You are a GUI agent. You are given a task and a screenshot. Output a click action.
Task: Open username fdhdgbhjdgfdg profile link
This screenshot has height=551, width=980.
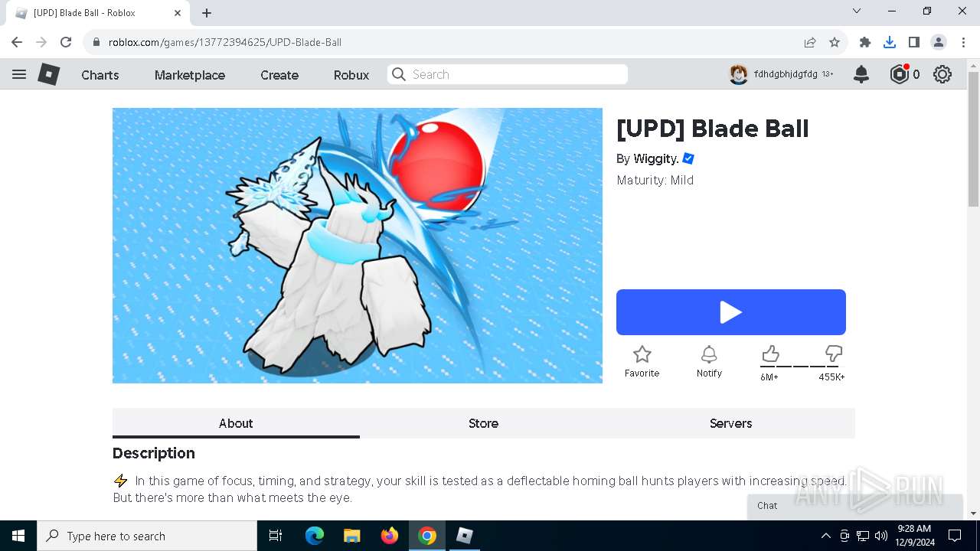click(786, 74)
